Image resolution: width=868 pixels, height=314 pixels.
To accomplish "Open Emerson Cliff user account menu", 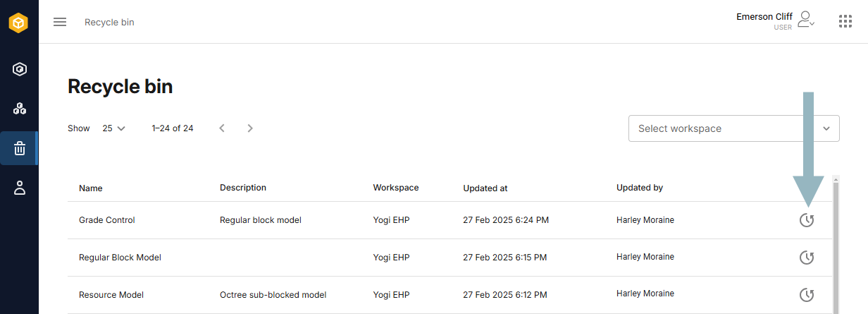I will tap(776, 20).
